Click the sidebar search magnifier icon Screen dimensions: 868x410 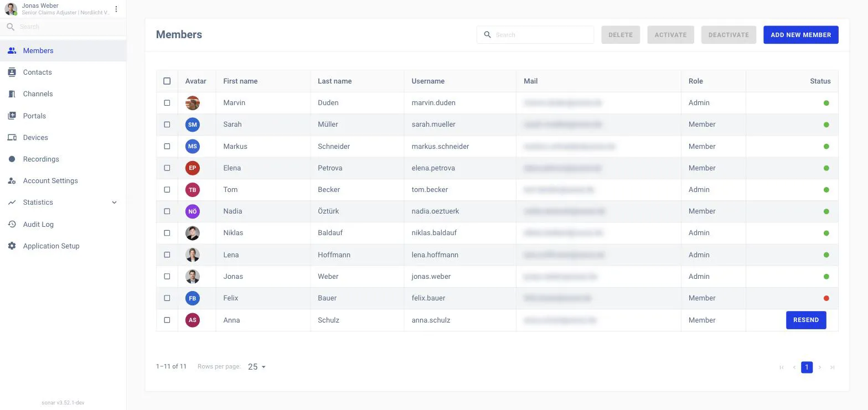tap(11, 27)
